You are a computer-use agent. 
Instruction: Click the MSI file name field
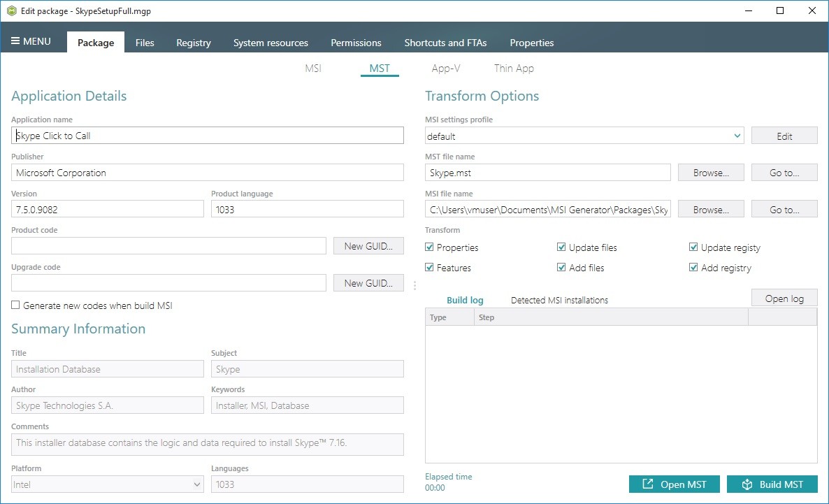coord(548,210)
